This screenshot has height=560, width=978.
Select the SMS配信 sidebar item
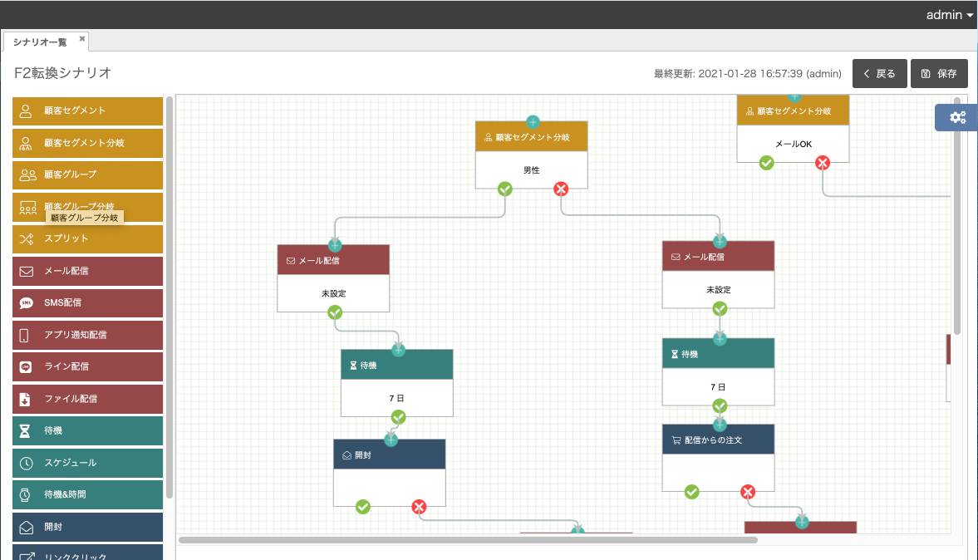coord(87,302)
